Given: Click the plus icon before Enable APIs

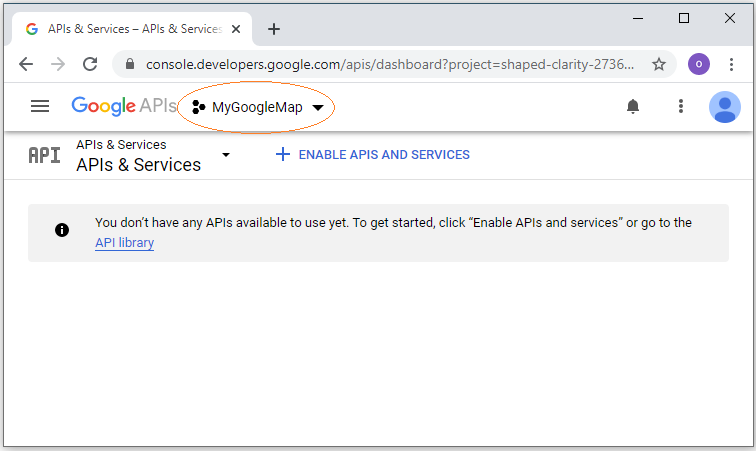Looking at the screenshot, I should (283, 154).
